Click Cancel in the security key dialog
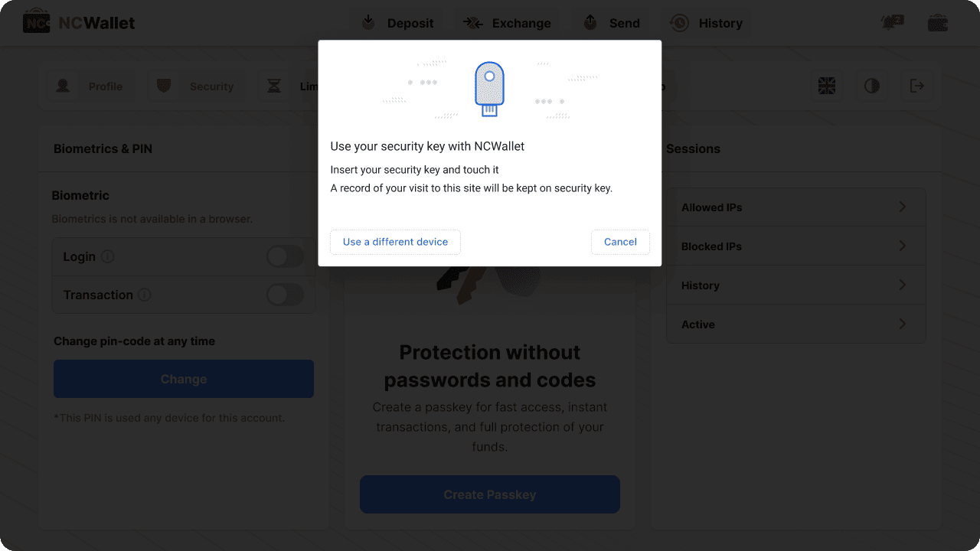This screenshot has width=980, height=551. pos(620,242)
